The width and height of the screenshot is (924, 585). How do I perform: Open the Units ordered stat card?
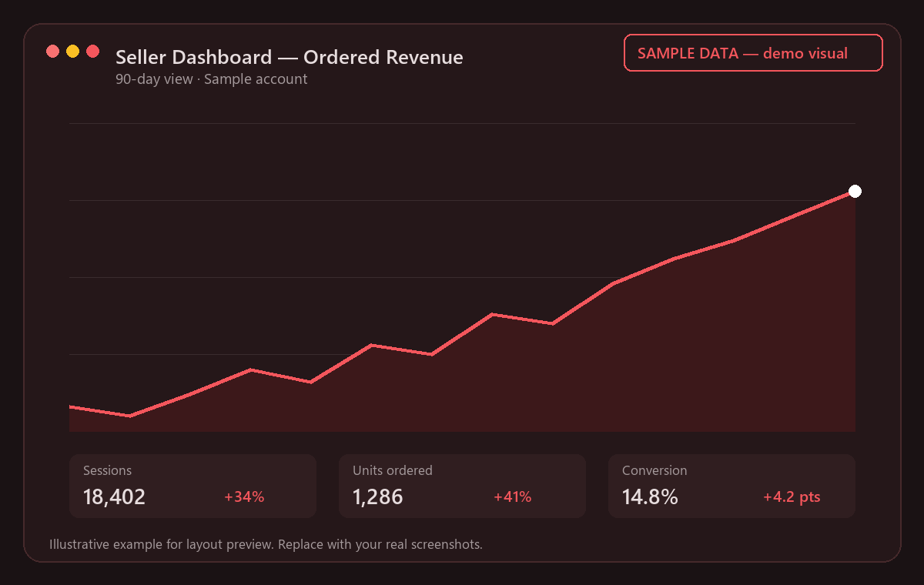coord(462,486)
